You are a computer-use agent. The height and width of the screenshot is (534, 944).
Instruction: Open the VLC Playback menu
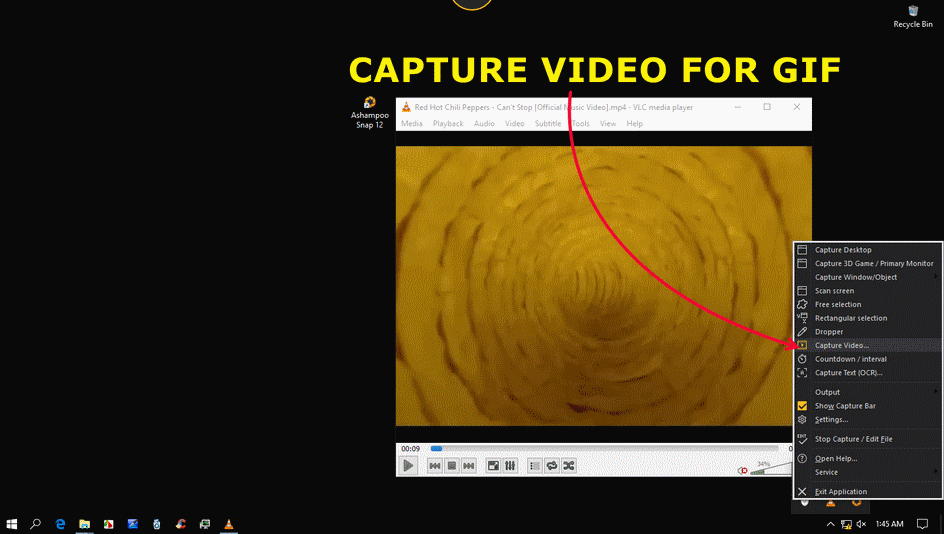(448, 123)
